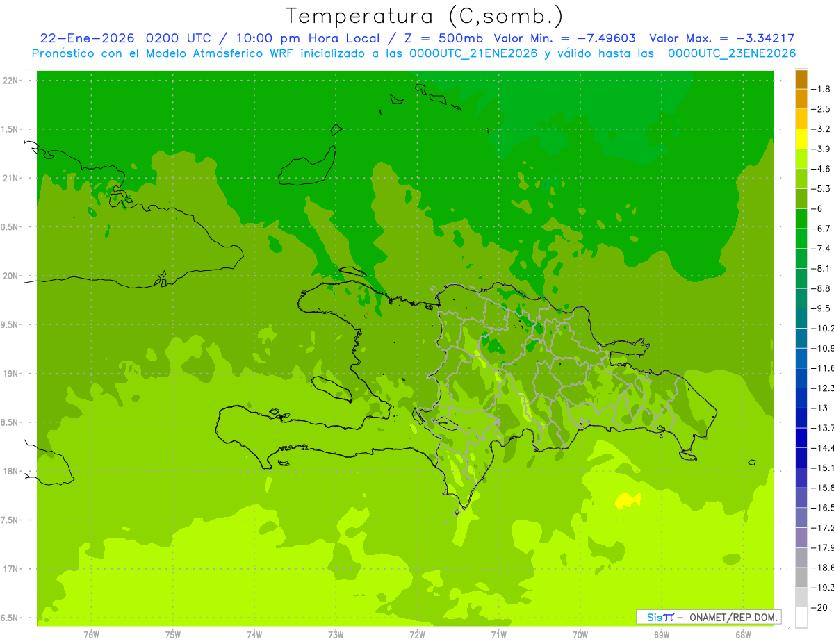This screenshot has width=834, height=644.
Task: Click the small yellow warm patch on map
Action: coord(628,500)
